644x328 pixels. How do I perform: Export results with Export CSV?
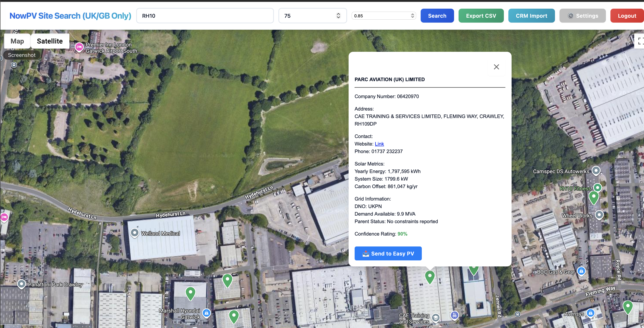point(481,15)
